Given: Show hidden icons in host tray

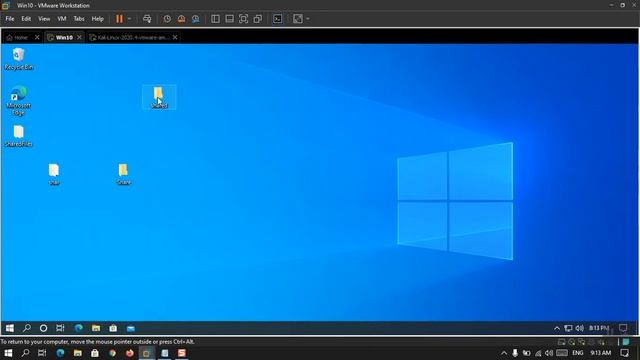Looking at the screenshot, I should click(x=504, y=353).
